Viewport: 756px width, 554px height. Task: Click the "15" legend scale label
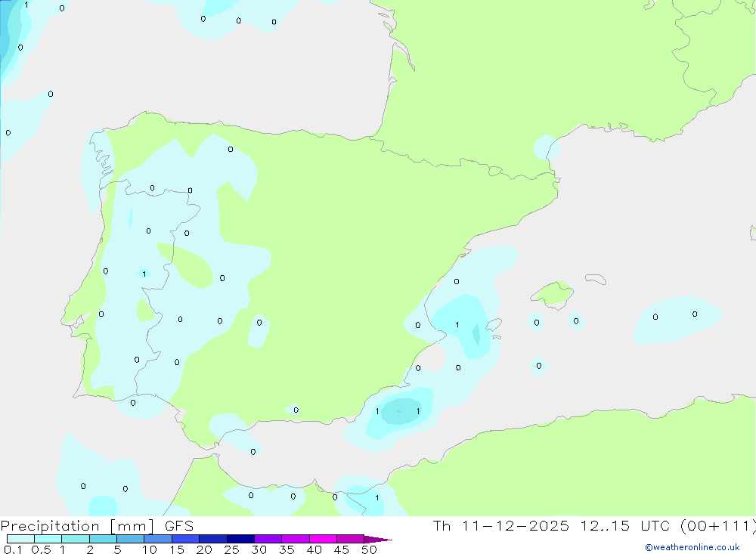(177, 549)
